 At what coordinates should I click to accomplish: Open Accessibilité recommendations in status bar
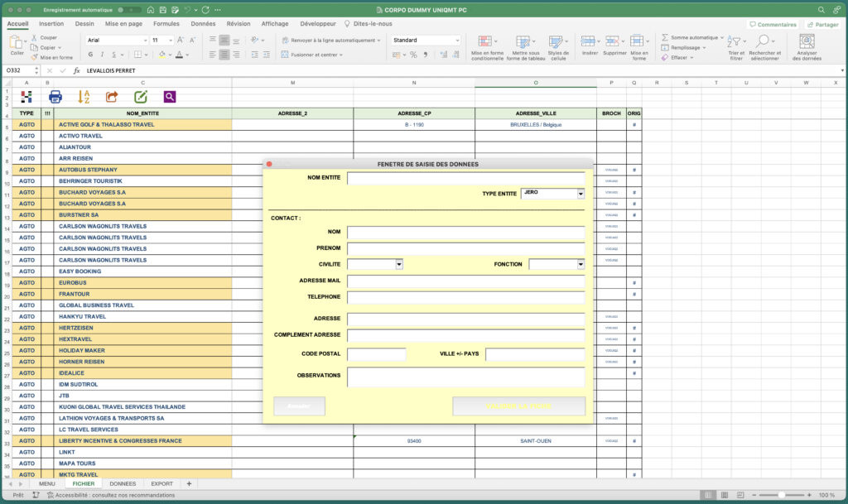click(111, 496)
